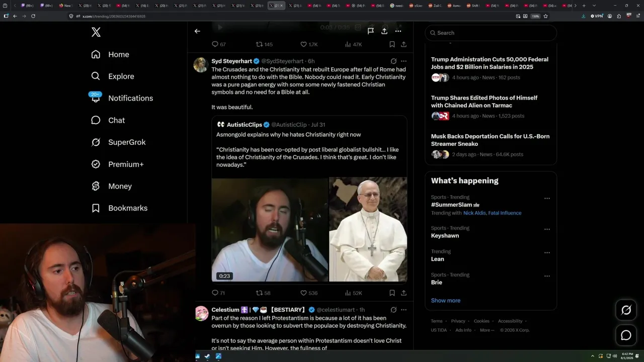
Task: Open the more options for the Keyshawn trend
Action: 547,229
